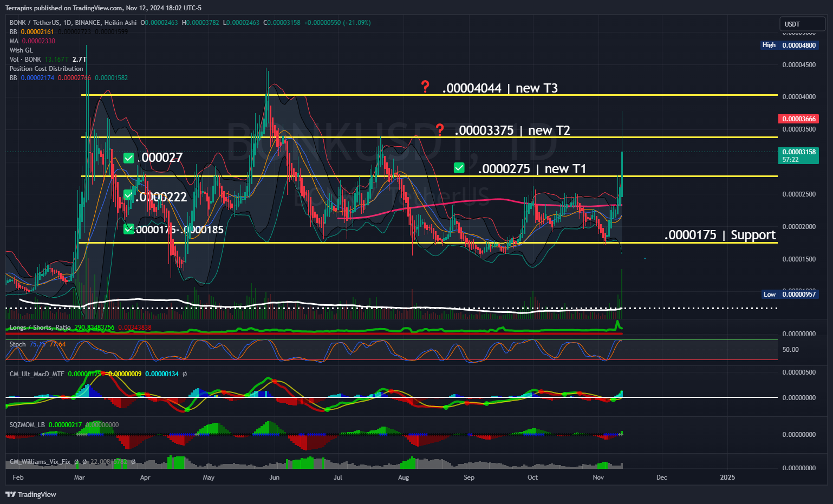This screenshot has height=504, width=833.
Task: Select the SQZMOM_LB indicator label
Action: coord(27,425)
